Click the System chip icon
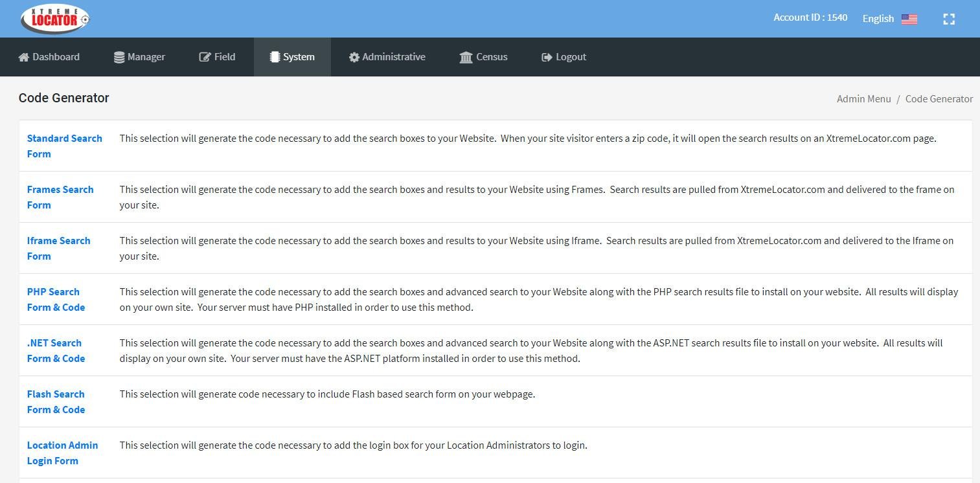The image size is (980, 483). (275, 57)
